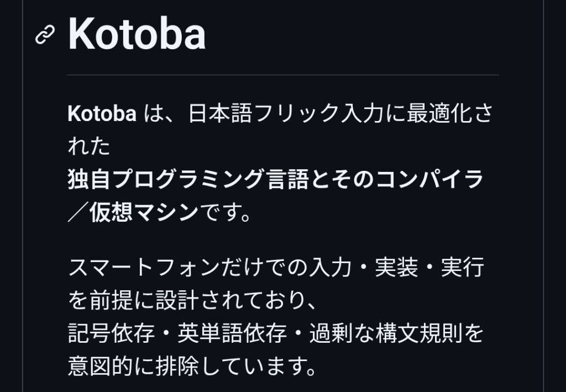Click the phrase 過剰な構文規則を
The image size is (566, 392).
[396, 333]
